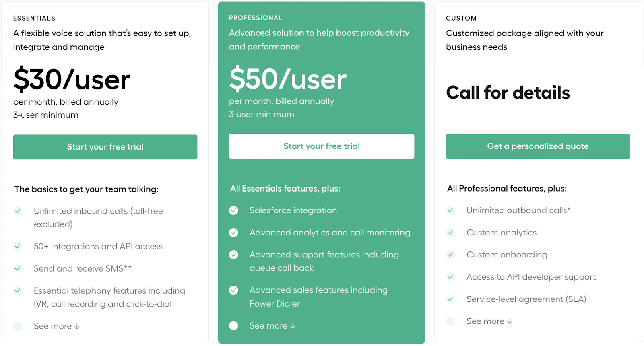Get a personalized quote for Custom plan
The height and width of the screenshot is (346, 644).
[x=538, y=146]
